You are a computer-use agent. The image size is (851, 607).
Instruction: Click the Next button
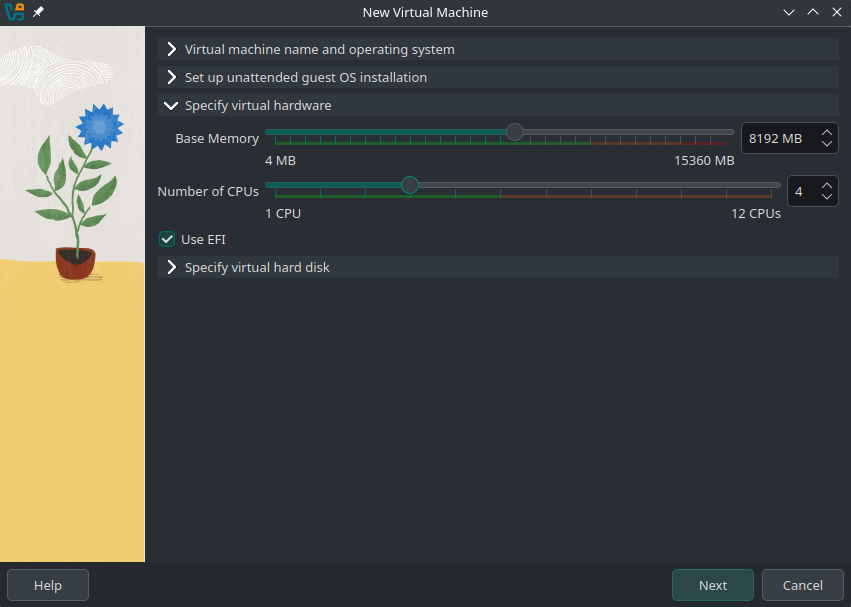(713, 585)
